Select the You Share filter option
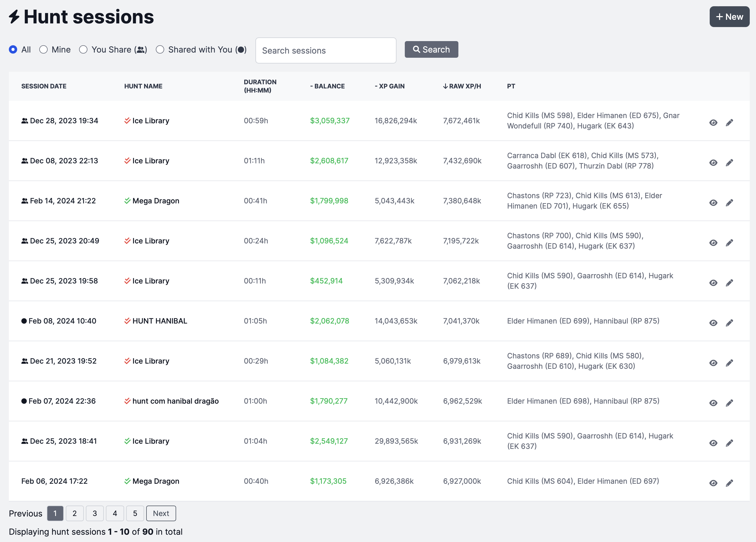 [x=83, y=50]
